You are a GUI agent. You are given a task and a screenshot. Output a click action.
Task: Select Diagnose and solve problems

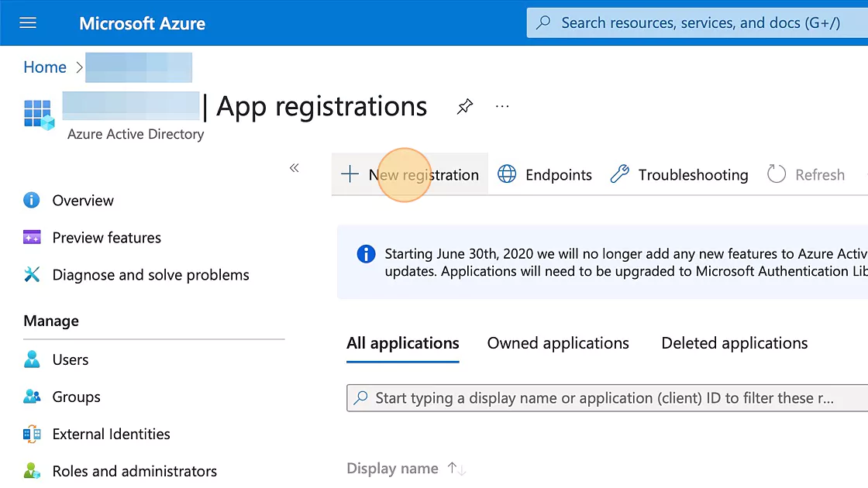(x=150, y=274)
